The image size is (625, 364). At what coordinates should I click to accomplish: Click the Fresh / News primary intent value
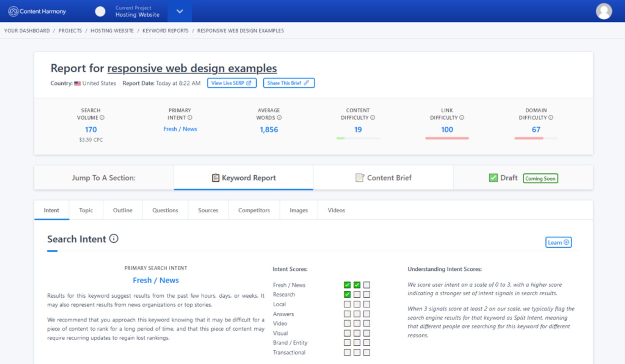(180, 129)
